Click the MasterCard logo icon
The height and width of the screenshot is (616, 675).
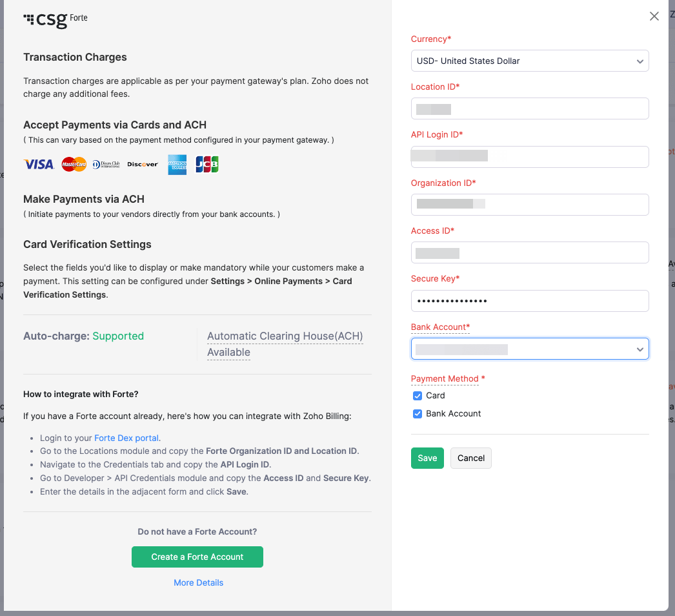74,165
